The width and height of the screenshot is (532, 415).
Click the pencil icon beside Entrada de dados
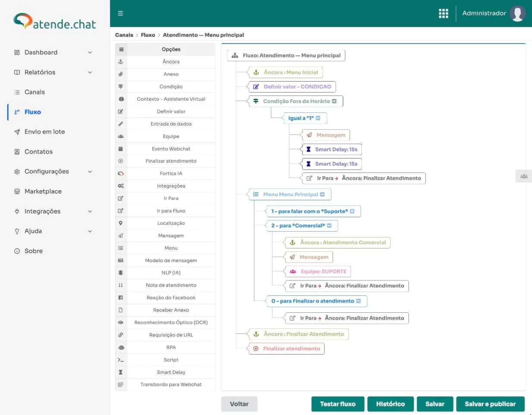121,124
